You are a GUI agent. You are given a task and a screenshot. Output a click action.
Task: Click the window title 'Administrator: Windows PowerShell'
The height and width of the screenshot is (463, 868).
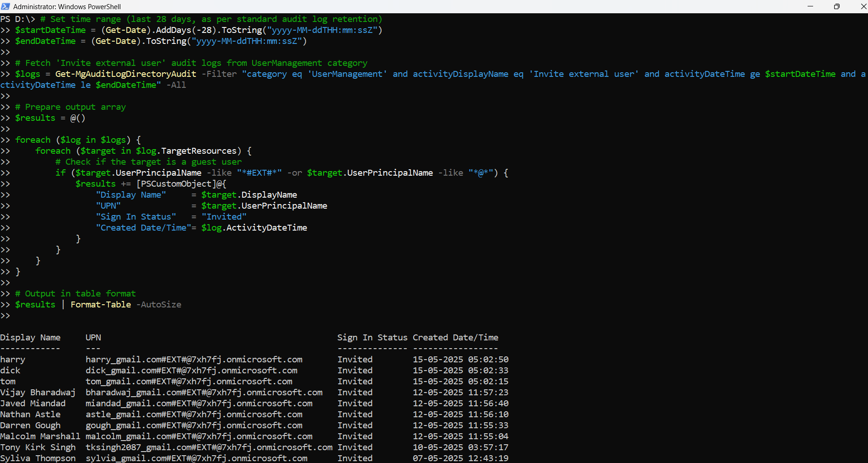(67, 6)
